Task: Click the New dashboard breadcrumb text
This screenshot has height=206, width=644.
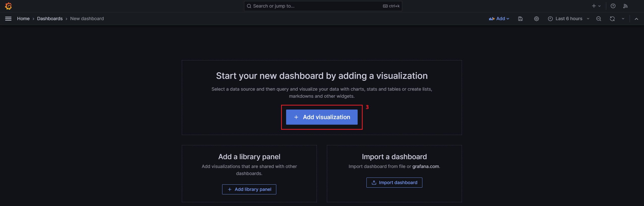Action: [87, 19]
